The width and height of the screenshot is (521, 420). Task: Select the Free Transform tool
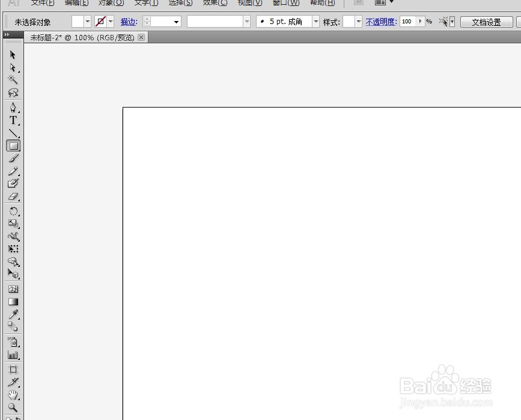tap(13, 249)
